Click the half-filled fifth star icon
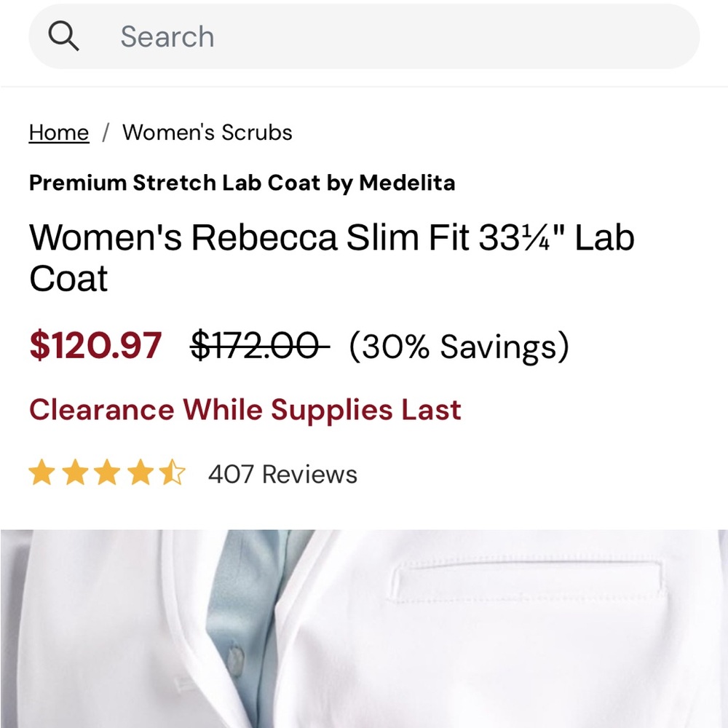Viewport: 728px width, 728px height. coord(173,473)
